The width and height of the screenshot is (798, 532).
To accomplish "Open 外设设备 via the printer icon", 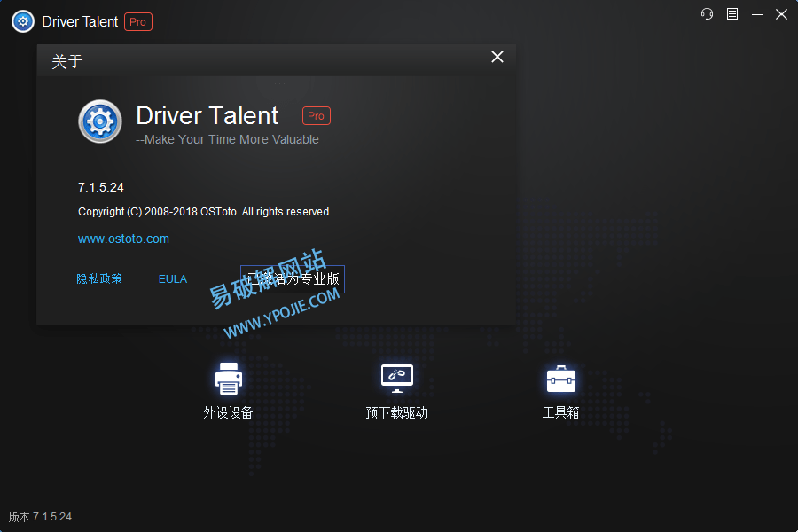I will point(228,379).
